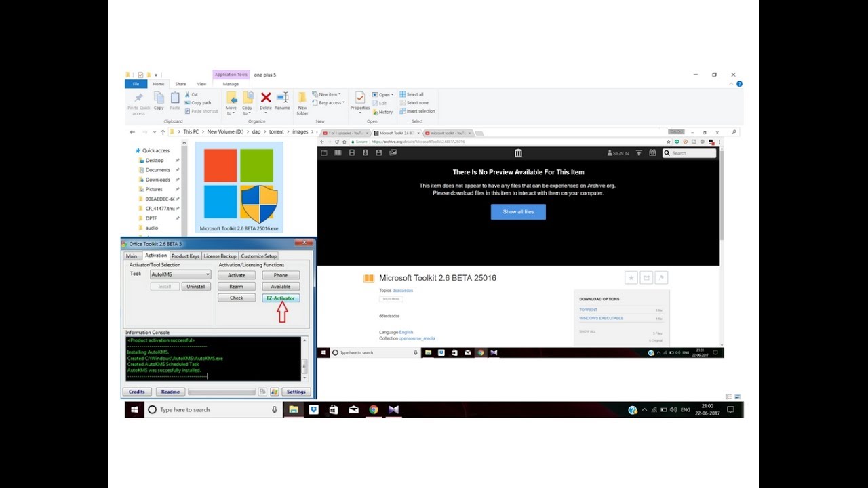The width and height of the screenshot is (868, 488).
Task: Click the Properties checkmark icon
Action: click(x=360, y=98)
